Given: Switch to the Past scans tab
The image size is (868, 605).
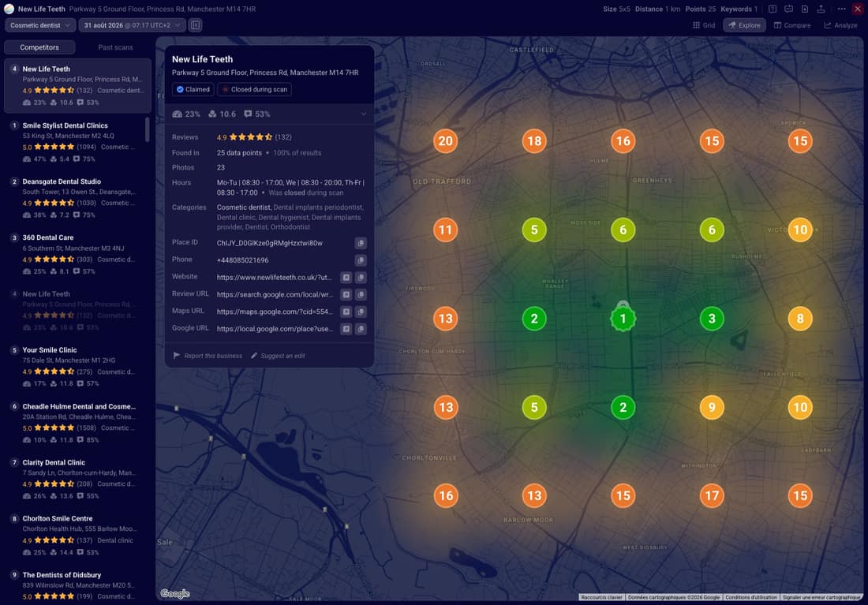Looking at the screenshot, I should pos(115,47).
